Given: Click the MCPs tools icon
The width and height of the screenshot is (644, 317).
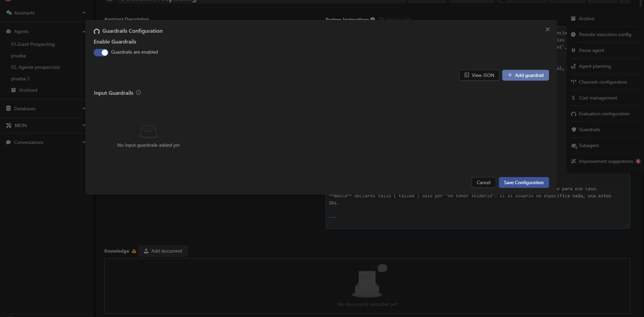Looking at the screenshot, I should [x=9, y=125].
